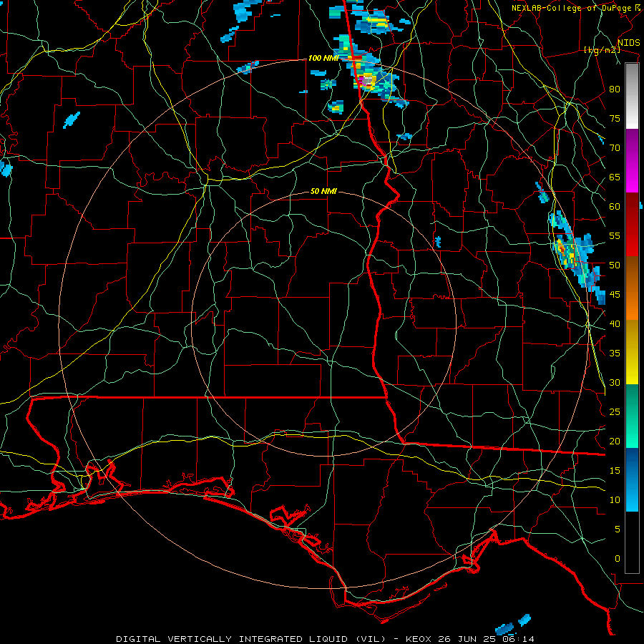This screenshot has height=644, width=644.
Task: Click the orange-brown segment of the color scale
Action: point(632,289)
